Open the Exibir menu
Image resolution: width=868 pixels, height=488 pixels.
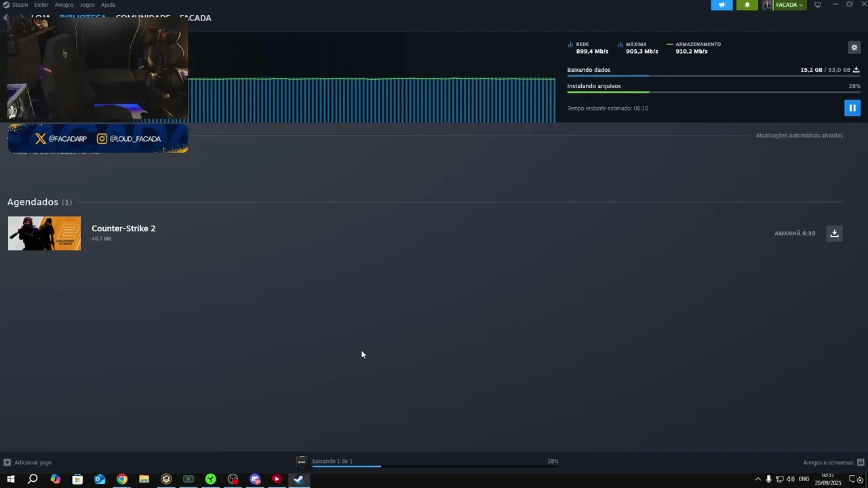tap(41, 5)
